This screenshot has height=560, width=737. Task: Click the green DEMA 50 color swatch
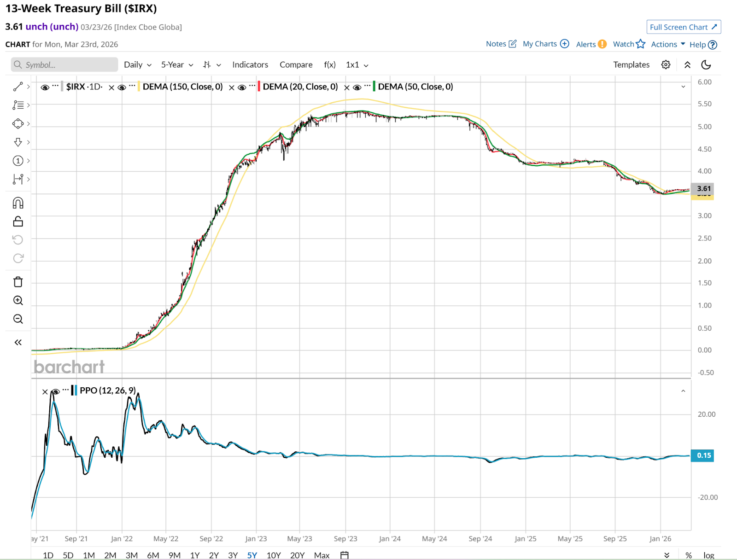coord(374,87)
